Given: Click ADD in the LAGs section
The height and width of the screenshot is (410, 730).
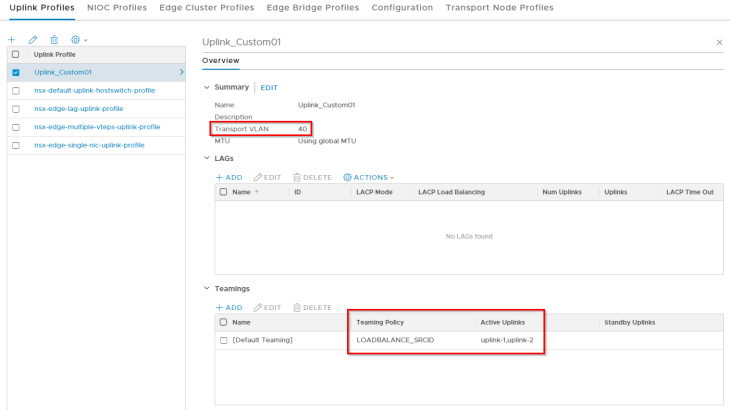Looking at the screenshot, I should pyautogui.click(x=229, y=177).
